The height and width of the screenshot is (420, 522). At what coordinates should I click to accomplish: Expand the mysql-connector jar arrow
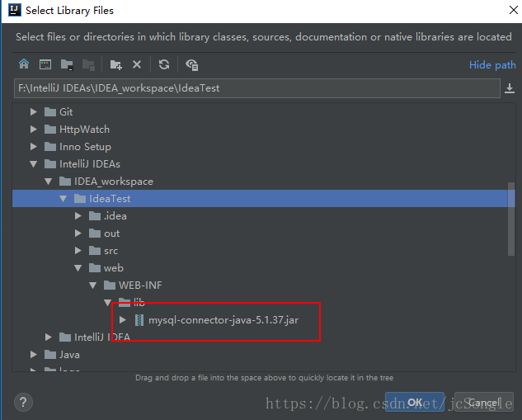coord(123,320)
